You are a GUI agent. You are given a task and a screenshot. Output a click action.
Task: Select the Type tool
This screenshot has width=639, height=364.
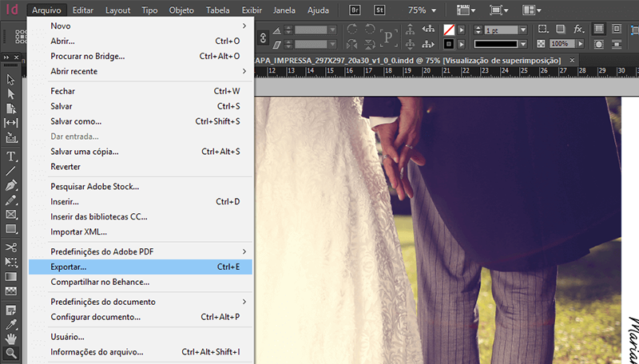(11, 156)
